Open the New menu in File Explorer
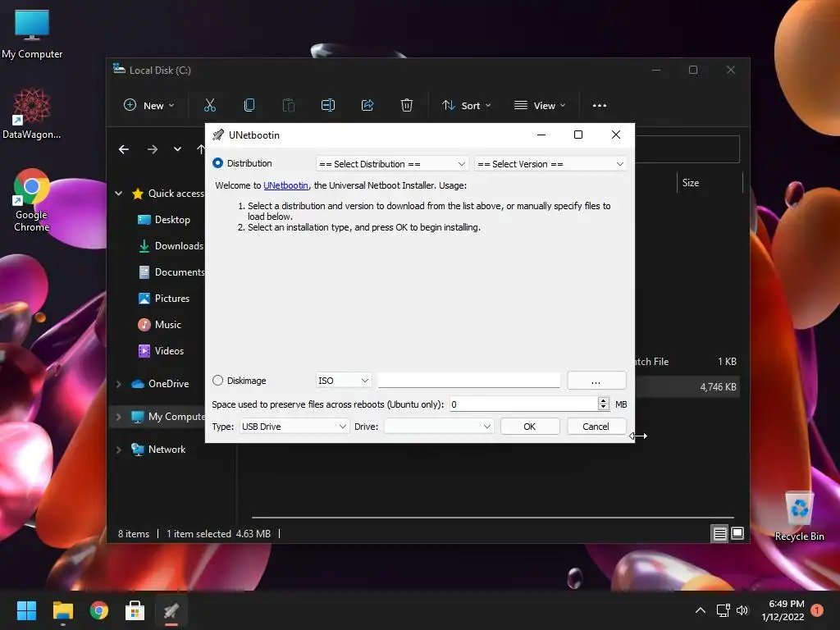Viewport: 840px width, 630px height. [x=149, y=106]
